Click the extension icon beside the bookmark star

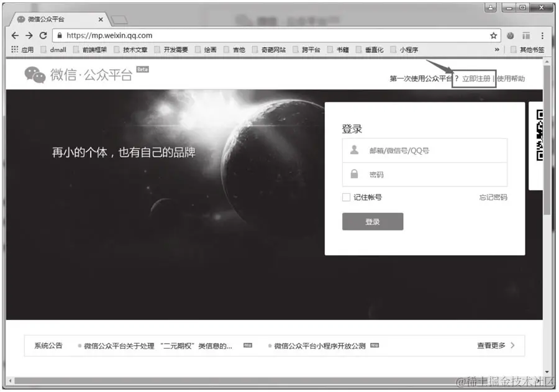[x=511, y=35]
